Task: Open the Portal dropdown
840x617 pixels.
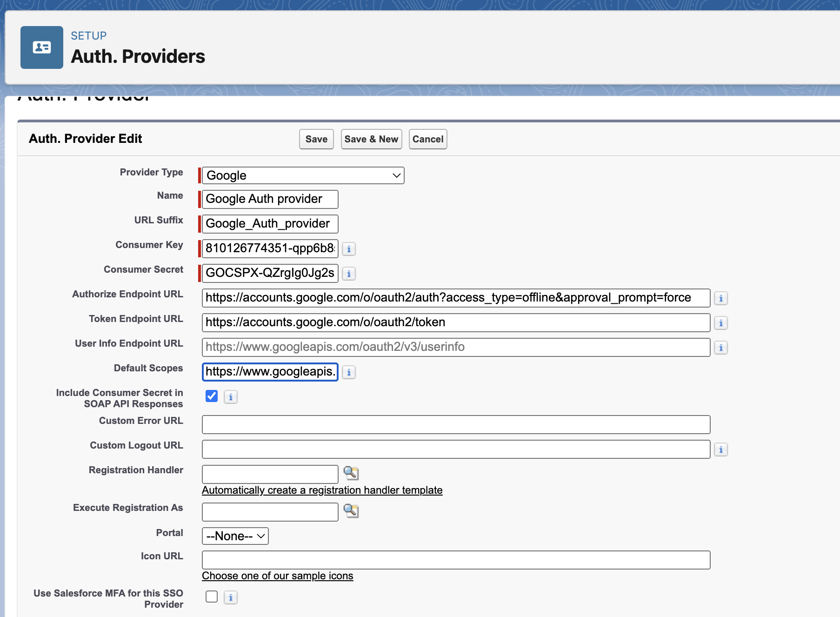Action: tap(235, 536)
